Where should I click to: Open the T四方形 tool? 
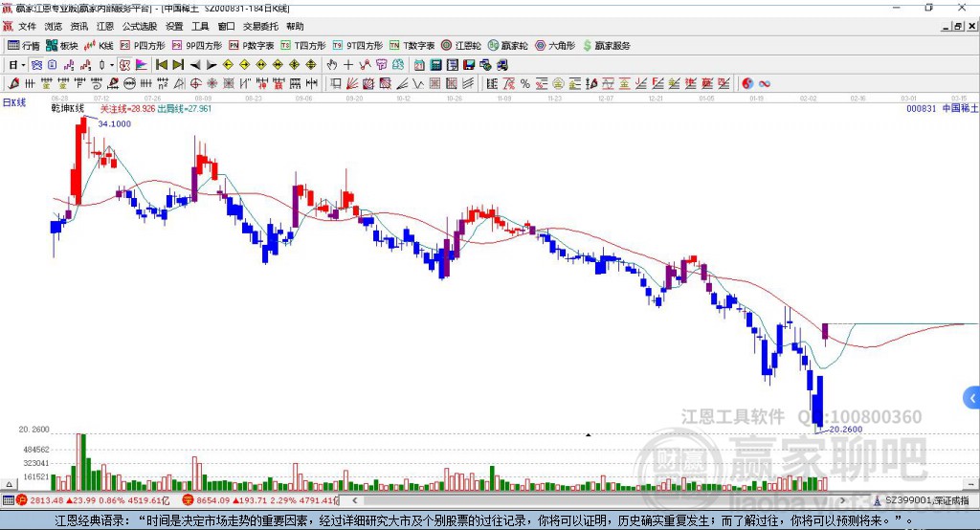pyautogui.click(x=303, y=46)
